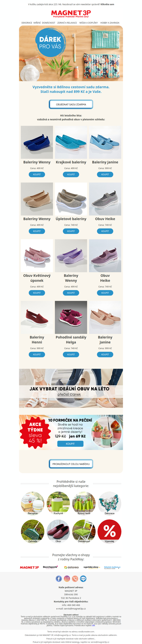Click KOUPIT under Krajkové baleríny
Viewport: 142px width, 644px height.
pyautogui.click(x=71, y=174)
